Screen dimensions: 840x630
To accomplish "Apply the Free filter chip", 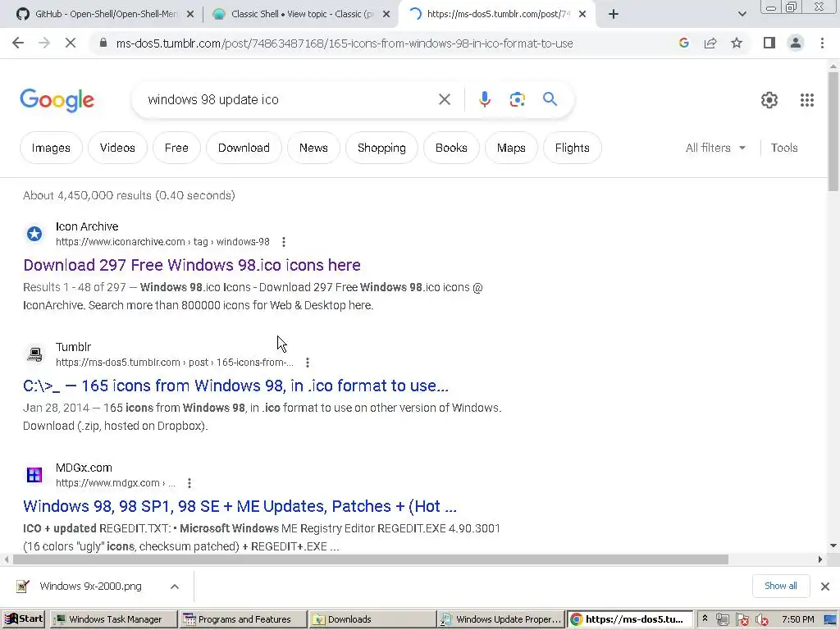I will (176, 148).
